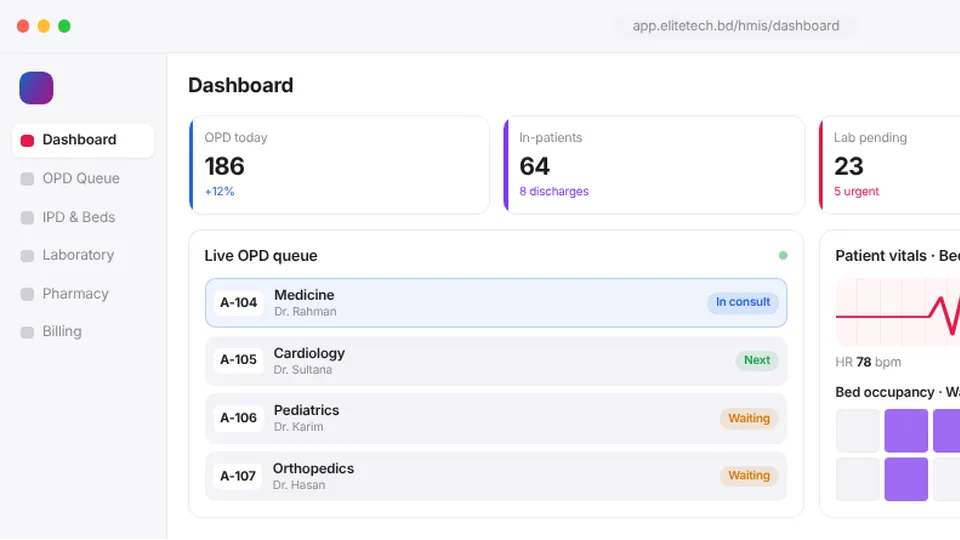Click the browser address bar URL
960x540 pixels.
[x=735, y=26]
